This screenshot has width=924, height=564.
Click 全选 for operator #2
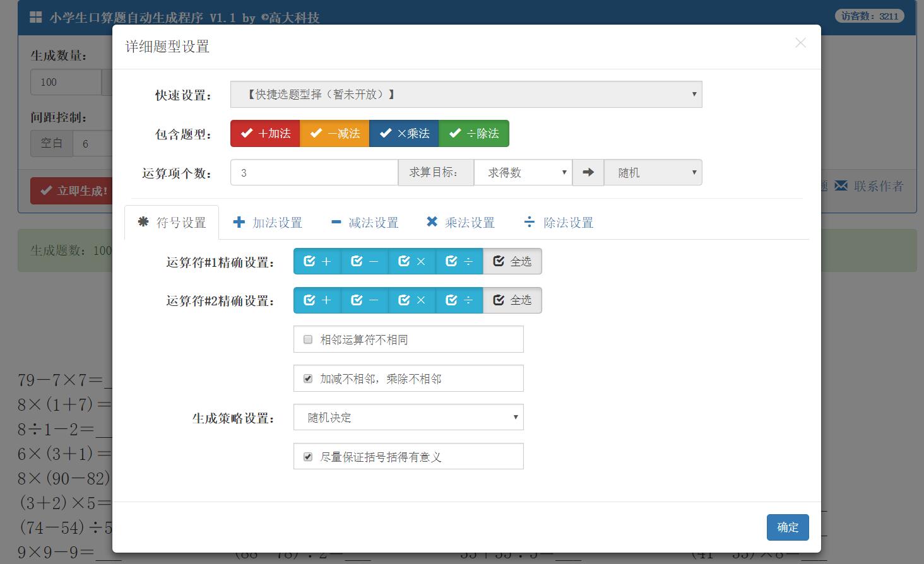pyautogui.click(x=512, y=300)
